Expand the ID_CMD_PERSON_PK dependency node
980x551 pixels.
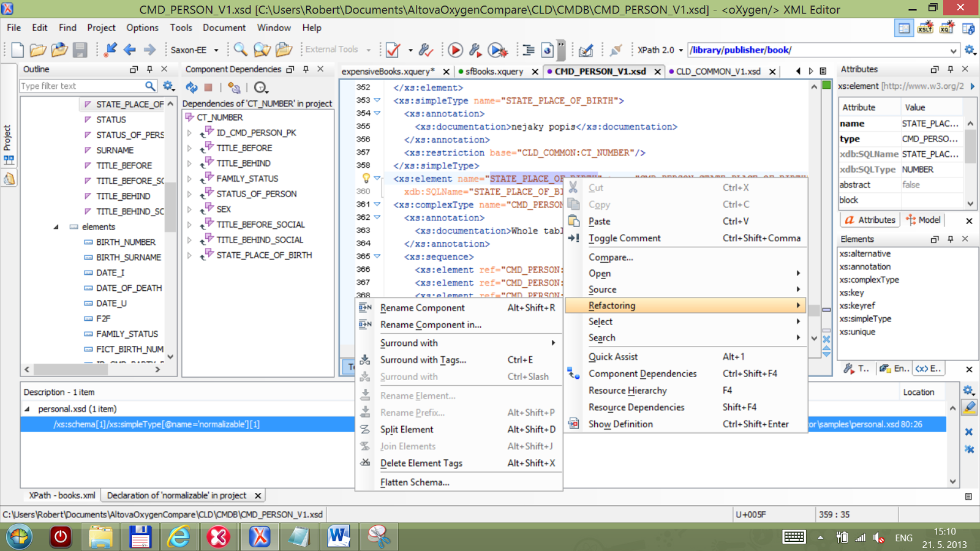point(189,133)
